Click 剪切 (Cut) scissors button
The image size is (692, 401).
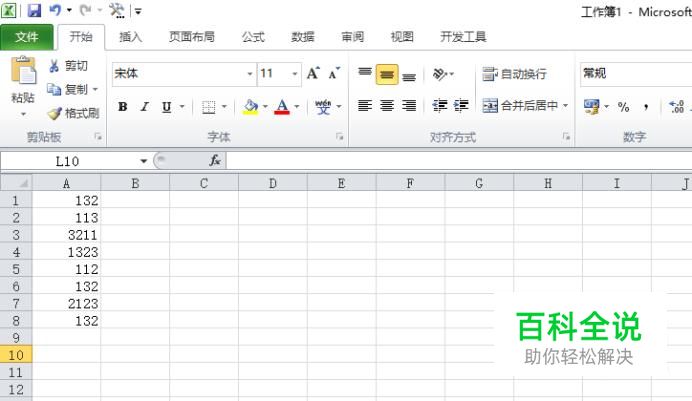pyautogui.click(x=68, y=66)
